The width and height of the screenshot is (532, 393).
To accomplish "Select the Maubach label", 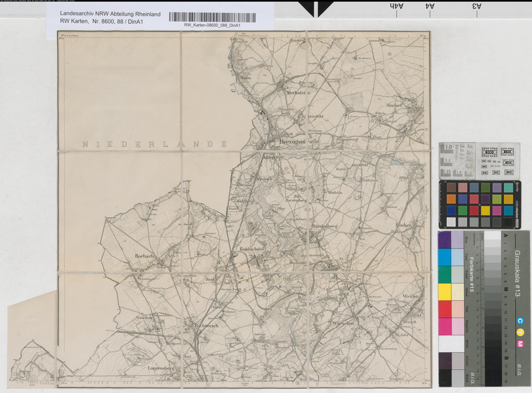I will tap(264, 179).
